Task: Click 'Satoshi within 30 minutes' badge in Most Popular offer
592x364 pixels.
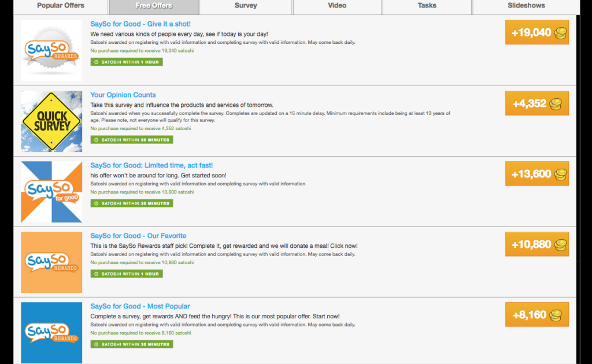Action: [x=132, y=344]
